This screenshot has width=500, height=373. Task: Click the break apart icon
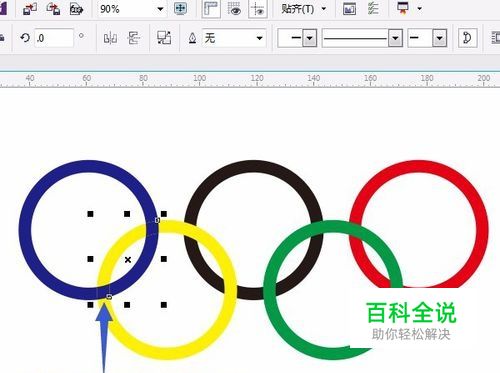[164, 38]
